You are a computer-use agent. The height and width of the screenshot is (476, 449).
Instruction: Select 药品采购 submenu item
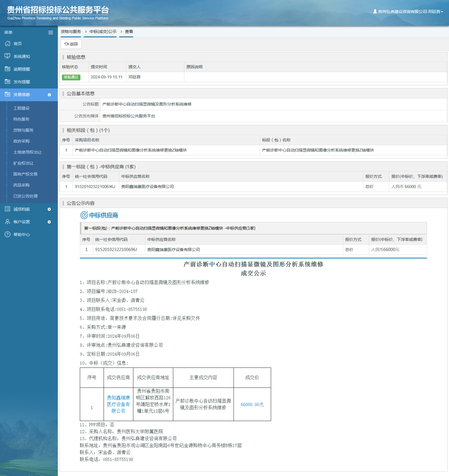click(x=21, y=185)
